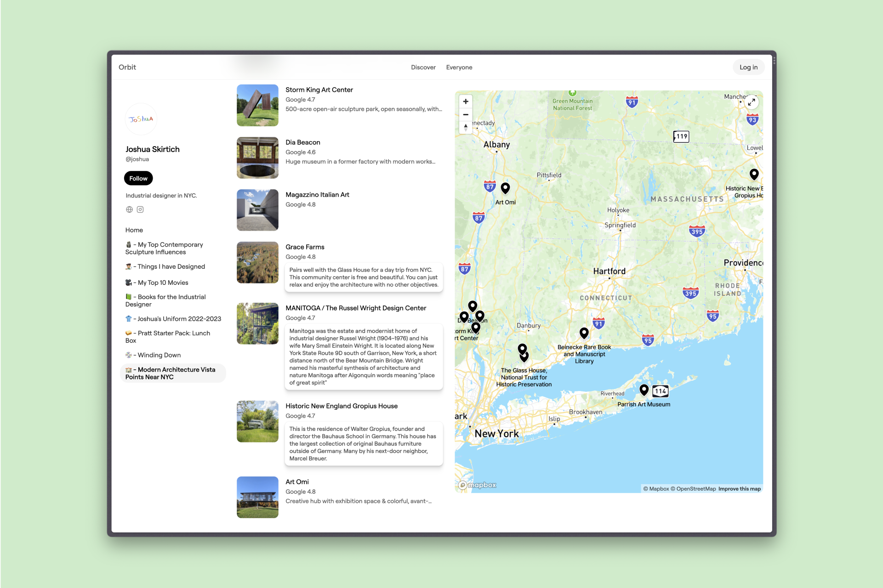Open the Orbit home logo
883x588 pixels.
(x=127, y=67)
